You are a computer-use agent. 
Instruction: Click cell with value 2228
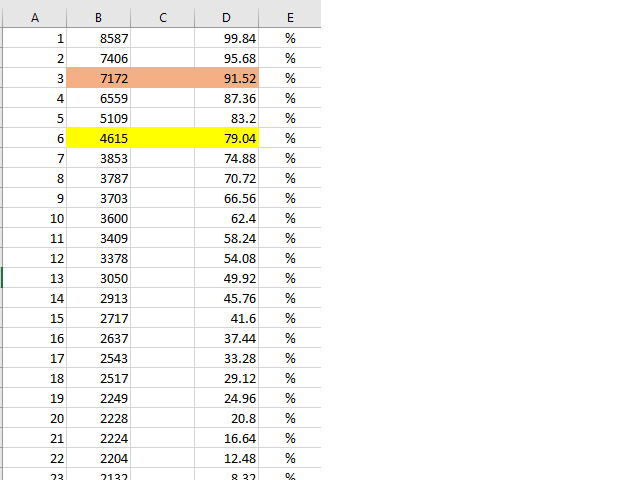click(98, 418)
